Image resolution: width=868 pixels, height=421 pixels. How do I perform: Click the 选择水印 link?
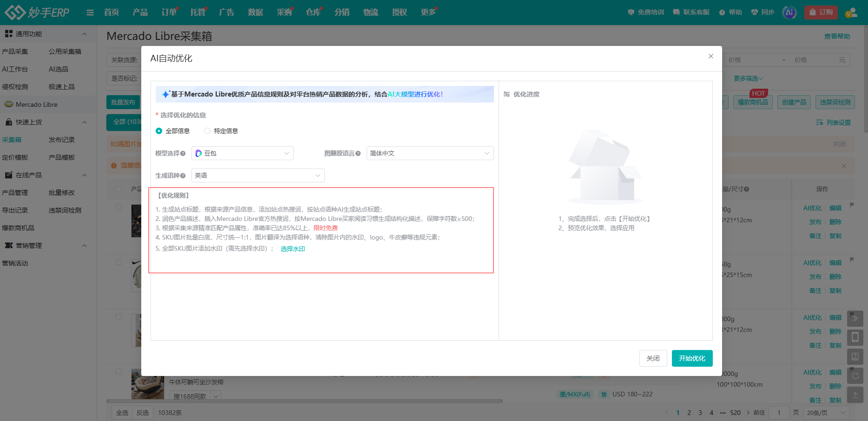pos(293,249)
